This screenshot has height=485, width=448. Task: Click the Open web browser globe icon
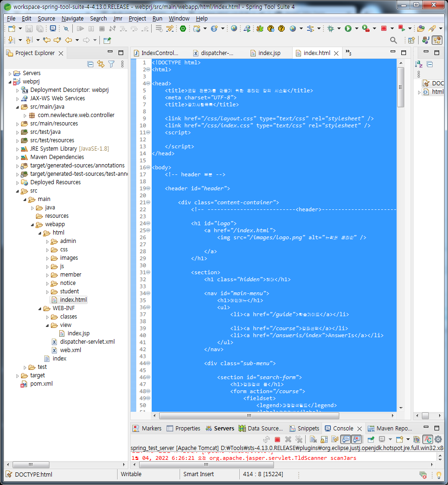point(234,29)
